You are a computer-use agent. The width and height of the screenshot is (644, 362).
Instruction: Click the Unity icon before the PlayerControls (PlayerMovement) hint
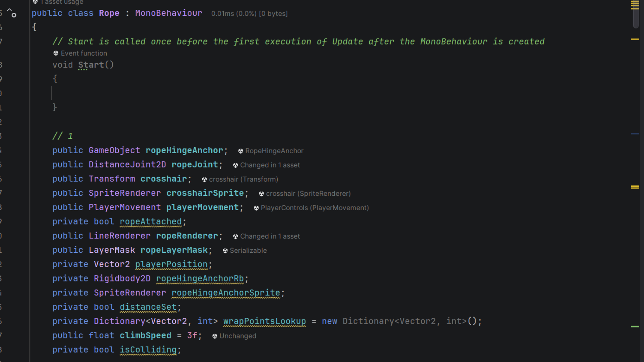click(x=256, y=208)
